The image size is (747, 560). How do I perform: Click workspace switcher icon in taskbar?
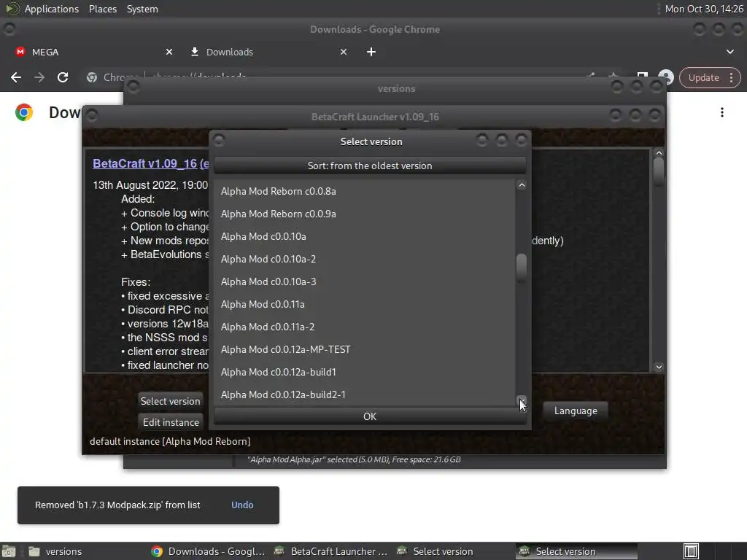coord(692,551)
